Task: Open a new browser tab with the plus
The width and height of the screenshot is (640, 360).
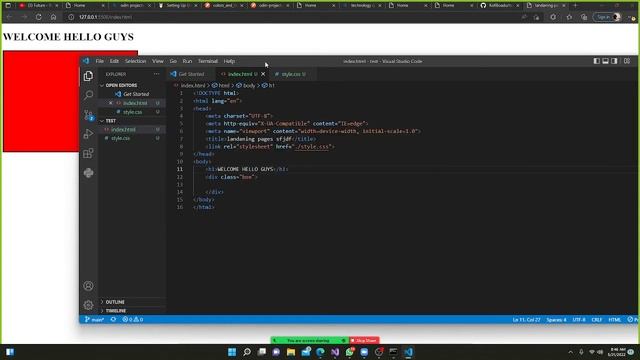Action: coord(576,6)
